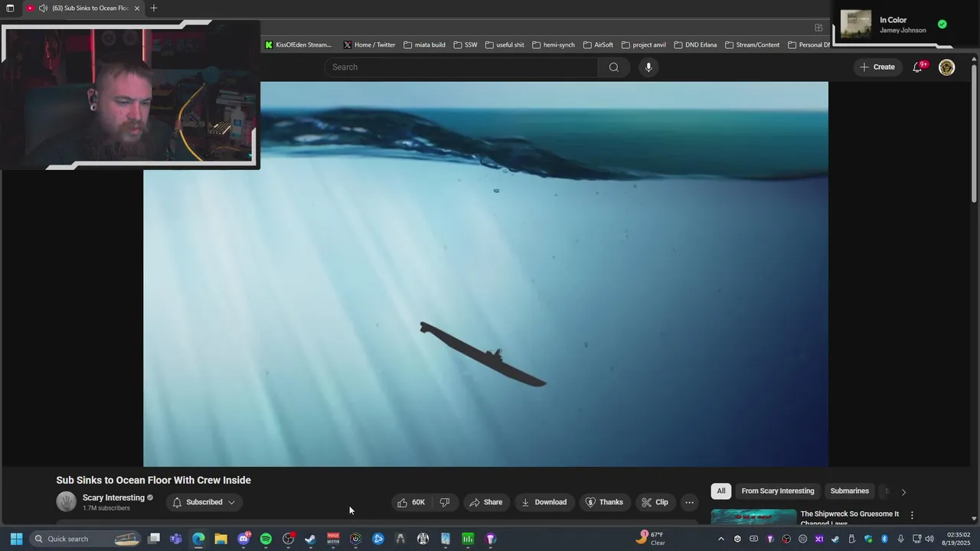This screenshot has width=980, height=551.
Task: Open Discord from the taskbar
Action: pyautogui.click(x=243, y=539)
